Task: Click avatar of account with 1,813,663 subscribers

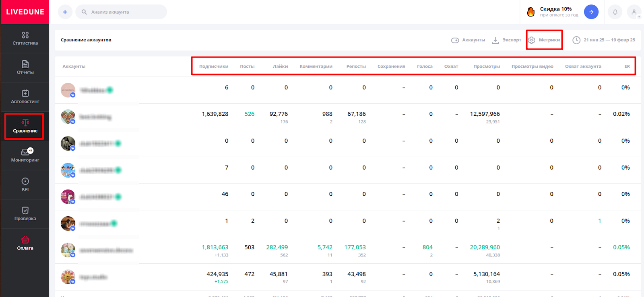Action: click(x=68, y=250)
